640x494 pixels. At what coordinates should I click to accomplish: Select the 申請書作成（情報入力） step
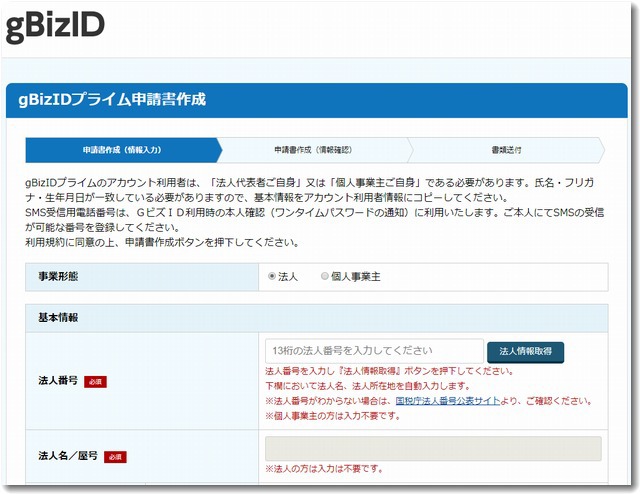pos(122,150)
